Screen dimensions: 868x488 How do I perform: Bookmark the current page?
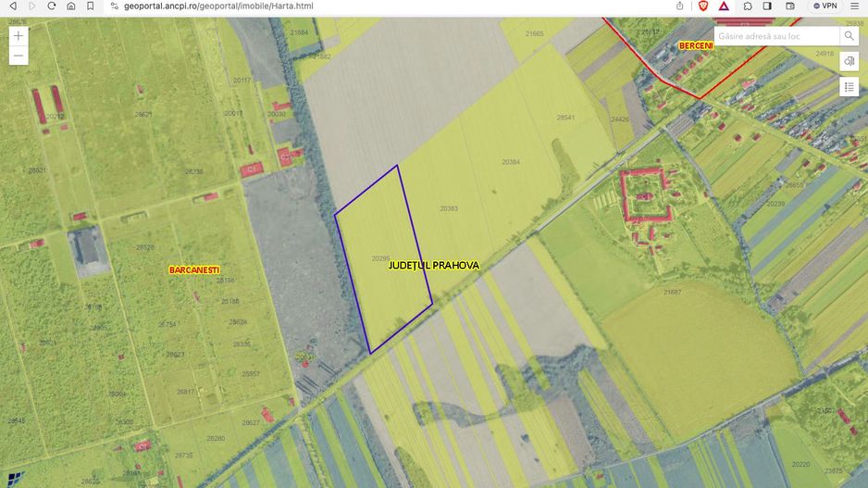[90, 6]
